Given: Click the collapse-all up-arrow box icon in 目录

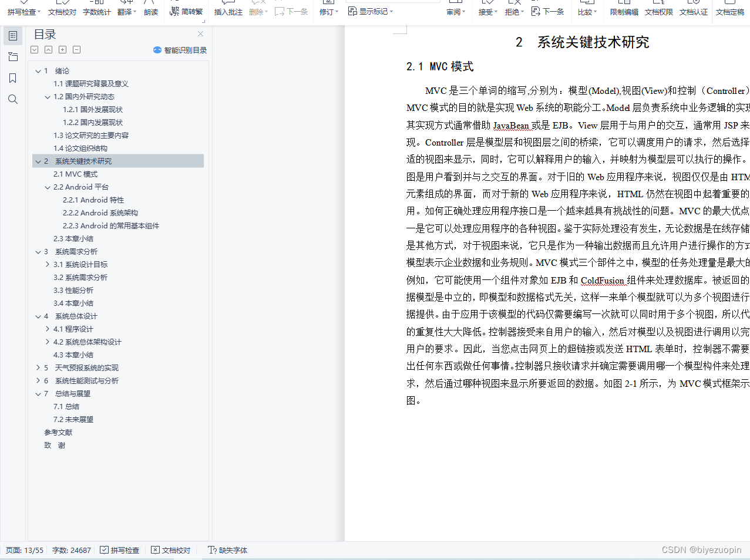Looking at the screenshot, I should point(49,50).
